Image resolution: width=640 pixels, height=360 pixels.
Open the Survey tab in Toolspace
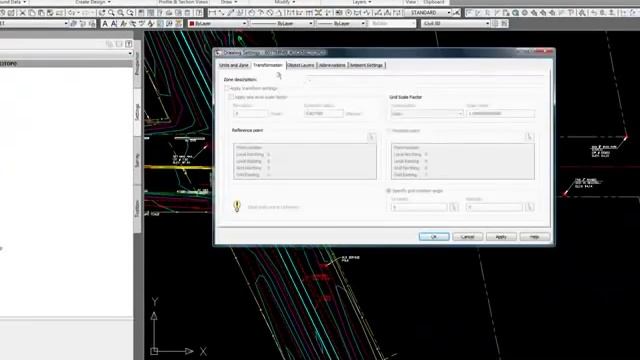138,160
